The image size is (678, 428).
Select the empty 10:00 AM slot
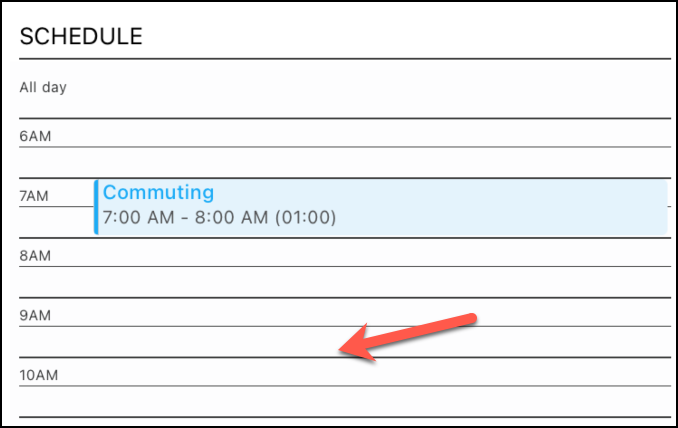click(x=345, y=371)
